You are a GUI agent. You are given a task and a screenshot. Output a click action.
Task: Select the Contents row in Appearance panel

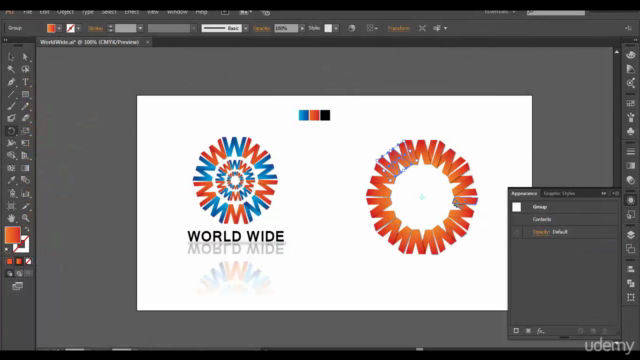pos(564,219)
